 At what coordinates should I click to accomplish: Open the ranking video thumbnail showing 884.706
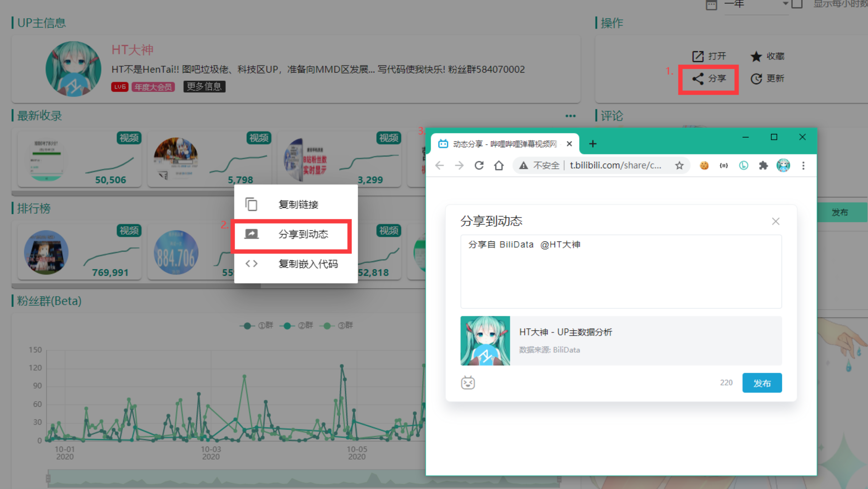pos(176,253)
